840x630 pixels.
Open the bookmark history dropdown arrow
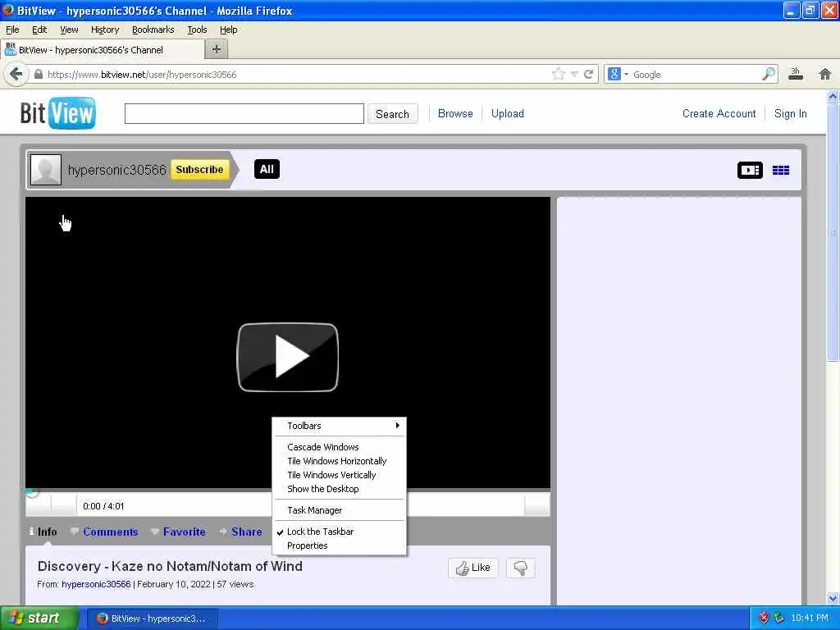pyautogui.click(x=574, y=74)
